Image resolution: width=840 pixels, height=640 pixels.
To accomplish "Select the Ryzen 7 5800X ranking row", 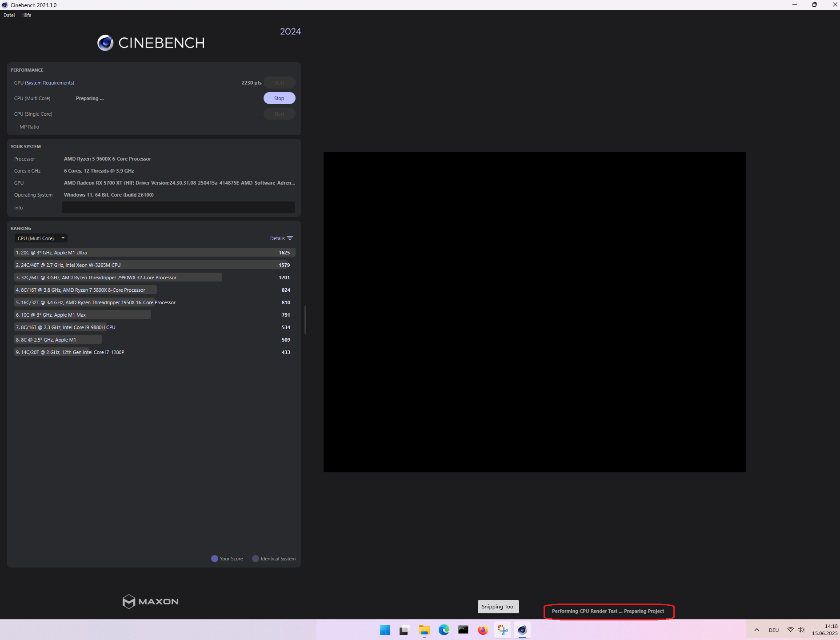I will [x=155, y=290].
